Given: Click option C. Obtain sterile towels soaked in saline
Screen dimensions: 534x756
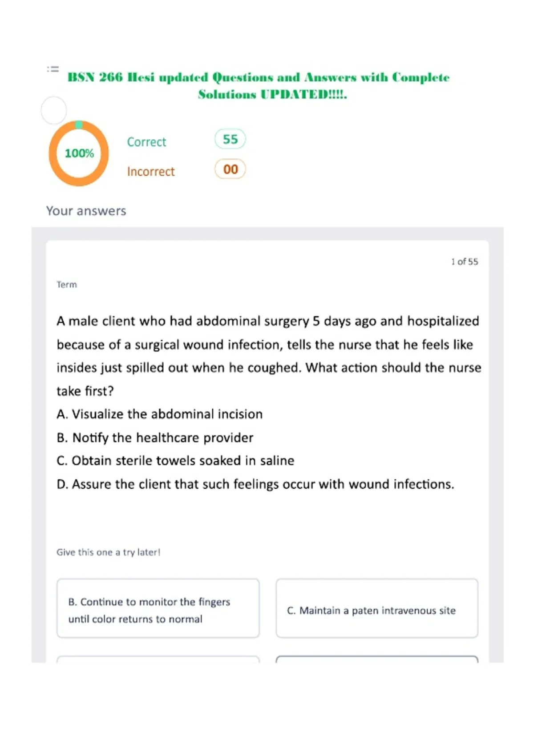Looking at the screenshot, I should tap(175, 461).
